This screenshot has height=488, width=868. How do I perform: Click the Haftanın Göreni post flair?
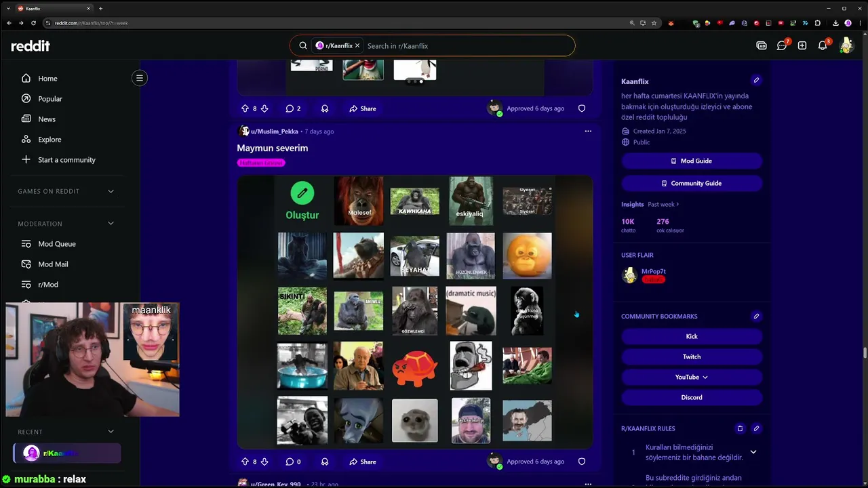click(x=261, y=163)
